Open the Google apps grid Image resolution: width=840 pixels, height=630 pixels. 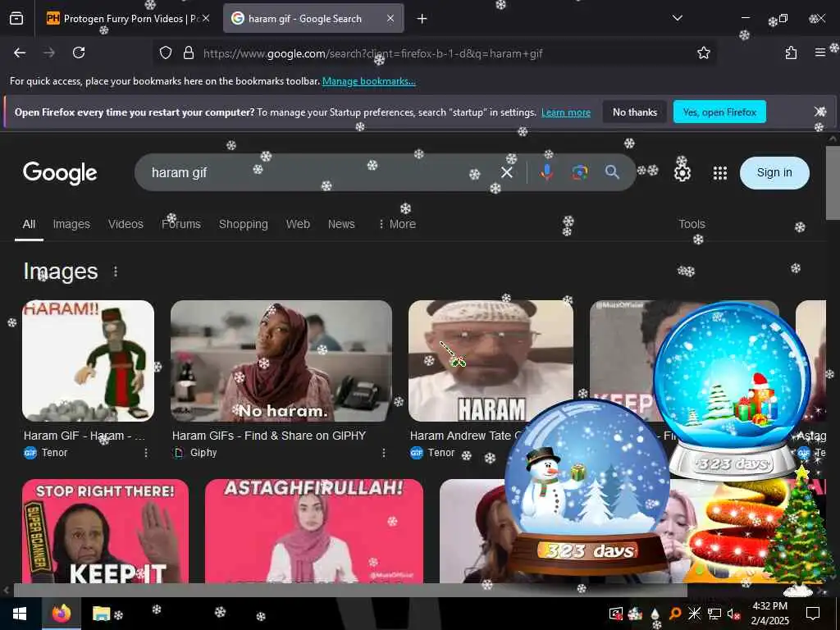[x=720, y=173]
